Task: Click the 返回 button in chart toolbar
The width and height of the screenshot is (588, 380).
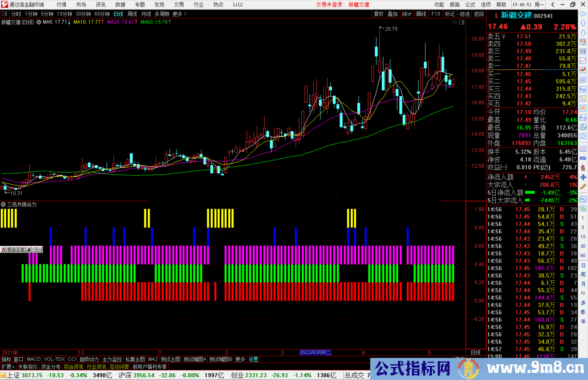Action: (x=479, y=14)
